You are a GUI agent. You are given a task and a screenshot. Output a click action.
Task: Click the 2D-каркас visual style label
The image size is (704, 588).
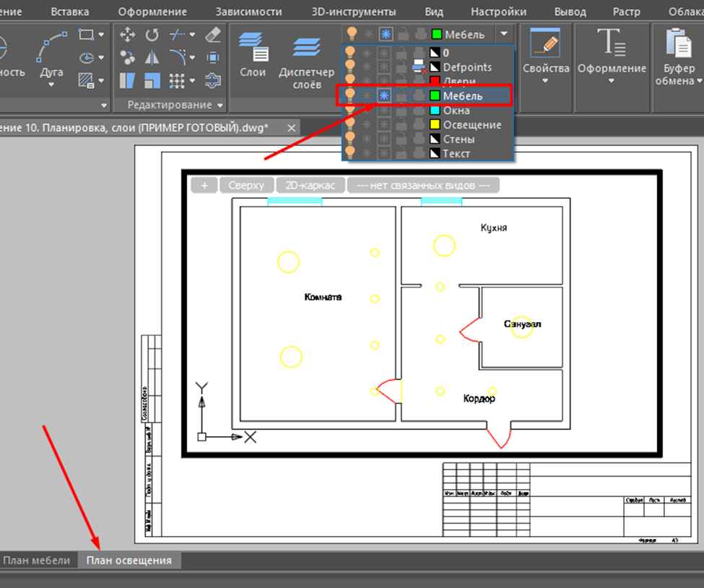click(x=310, y=186)
